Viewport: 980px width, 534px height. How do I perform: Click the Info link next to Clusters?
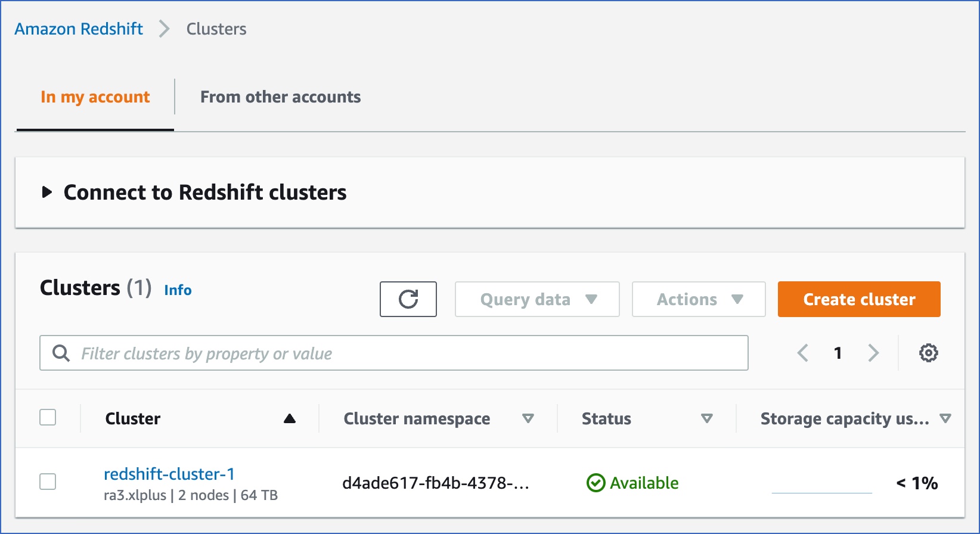[178, 290]
